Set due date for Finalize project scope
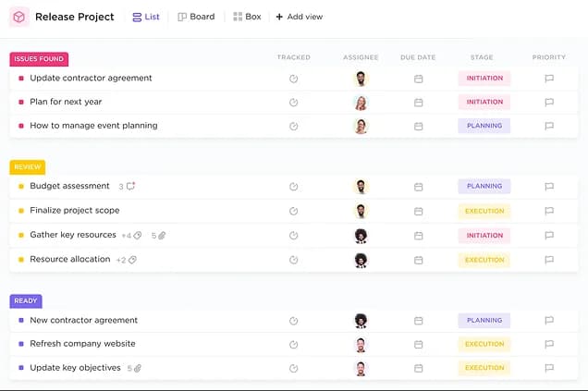 [x=419, y=212]
